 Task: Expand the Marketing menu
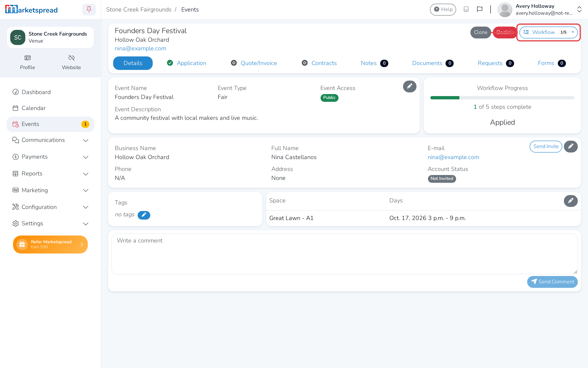[50, 190]
